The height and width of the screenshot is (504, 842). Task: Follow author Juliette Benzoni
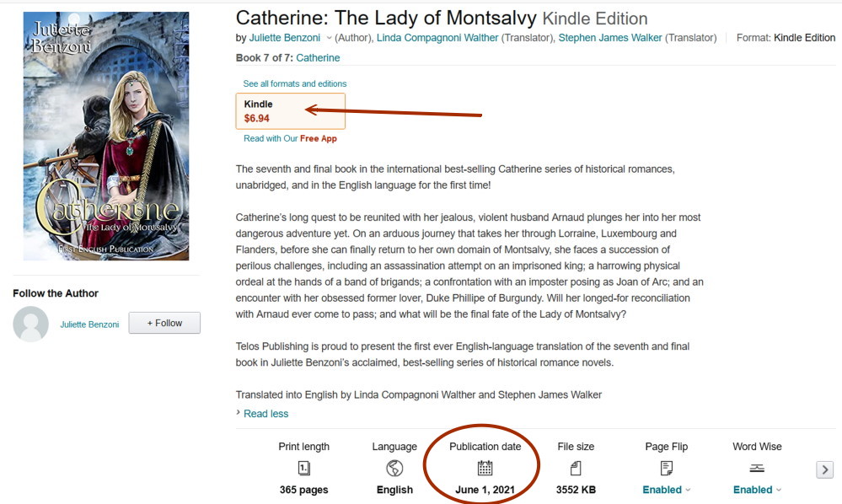click(x=164, y=323)
